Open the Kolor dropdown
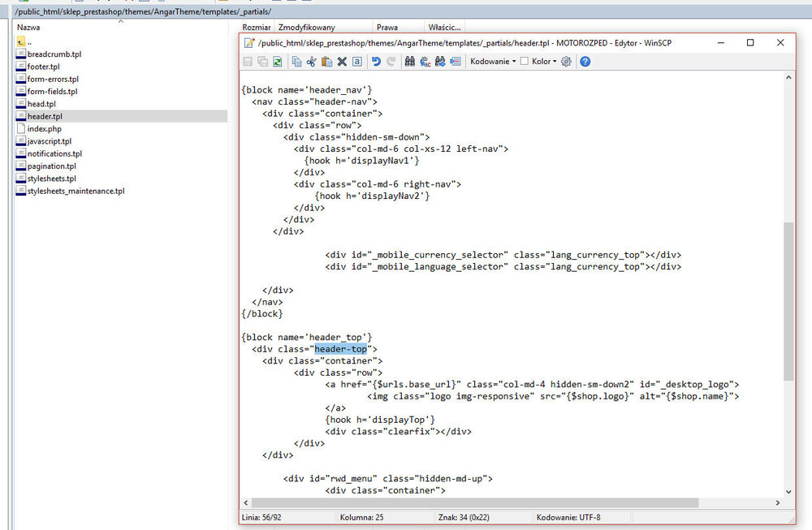The image size is (812, 530). coord(544,62)
